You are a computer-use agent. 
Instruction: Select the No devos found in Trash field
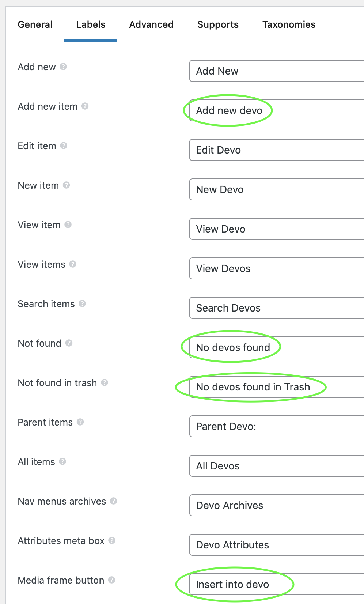click(277, 387)
